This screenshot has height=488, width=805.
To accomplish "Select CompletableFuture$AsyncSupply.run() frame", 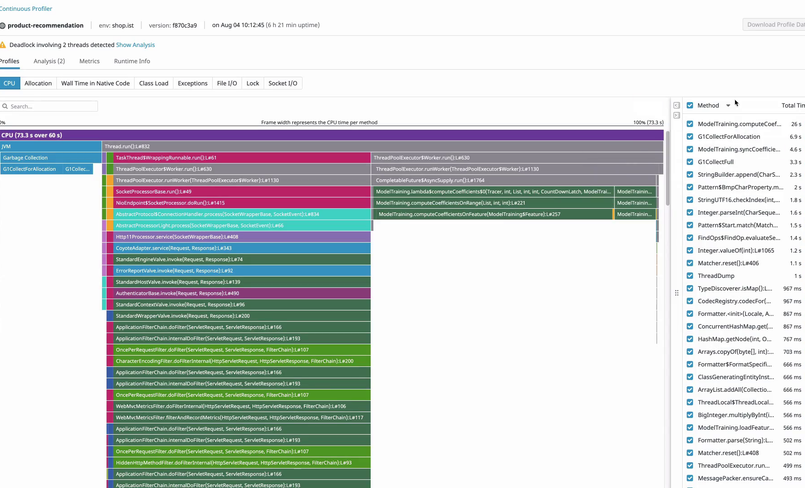I will pyautogui.click(x=514, y=181).
